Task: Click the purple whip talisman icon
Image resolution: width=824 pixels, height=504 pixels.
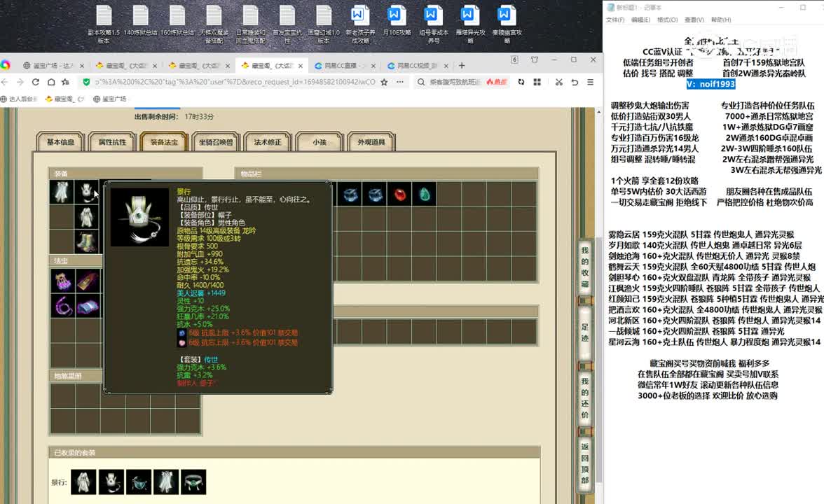Action: click(x=62, y=306)
